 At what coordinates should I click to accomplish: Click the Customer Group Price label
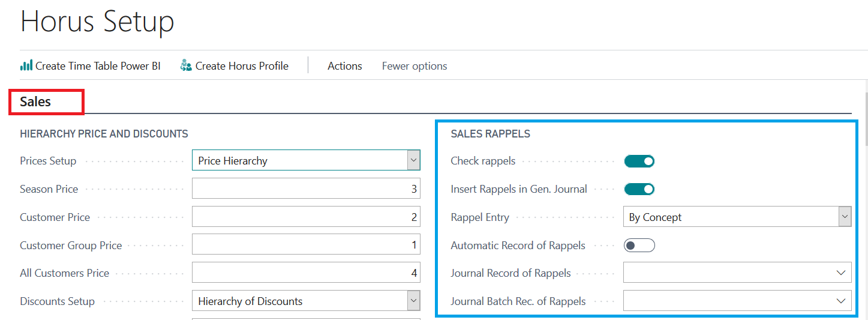pos(71,246)
